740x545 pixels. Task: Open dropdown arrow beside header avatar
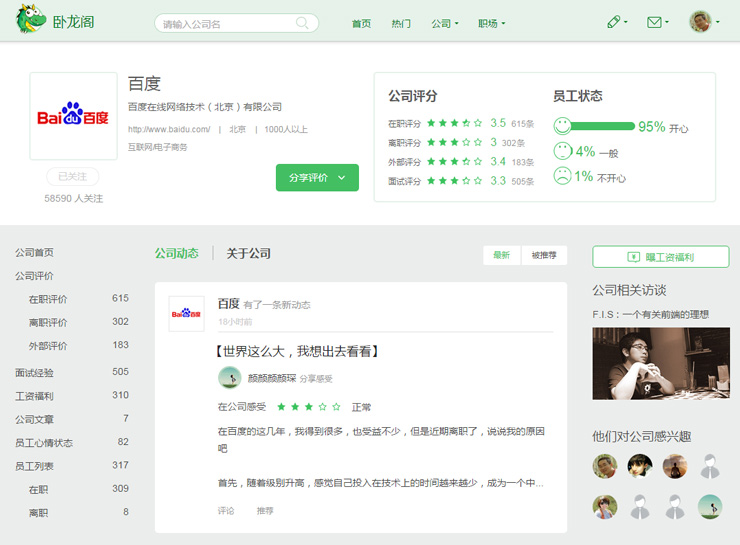click(717, 22)
